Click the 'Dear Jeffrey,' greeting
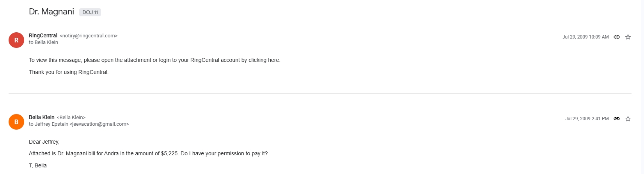 tap(44, 142)
